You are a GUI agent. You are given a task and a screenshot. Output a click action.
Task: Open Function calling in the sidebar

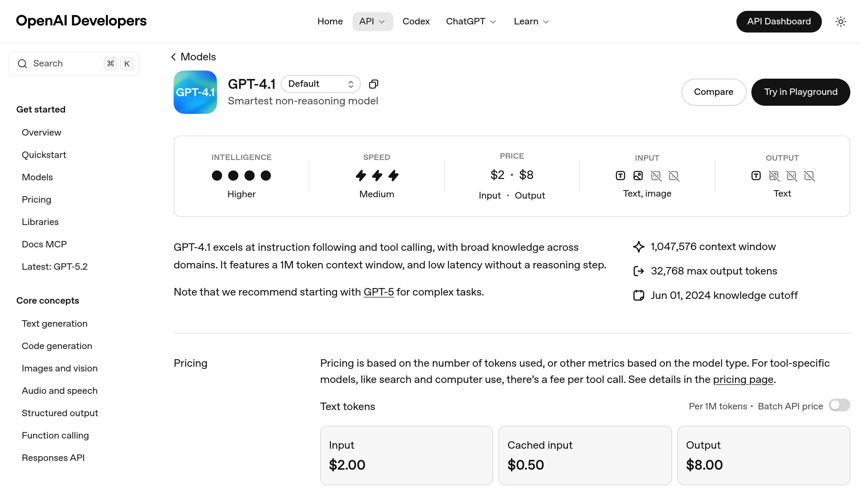tap(55, 435)
